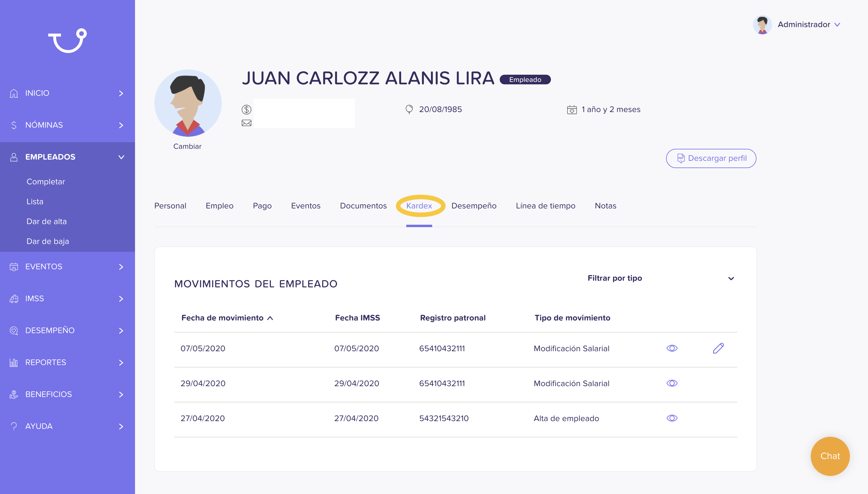Select the Kardex tab
This screenshot has height=494, width=868.
coord(419,206)
